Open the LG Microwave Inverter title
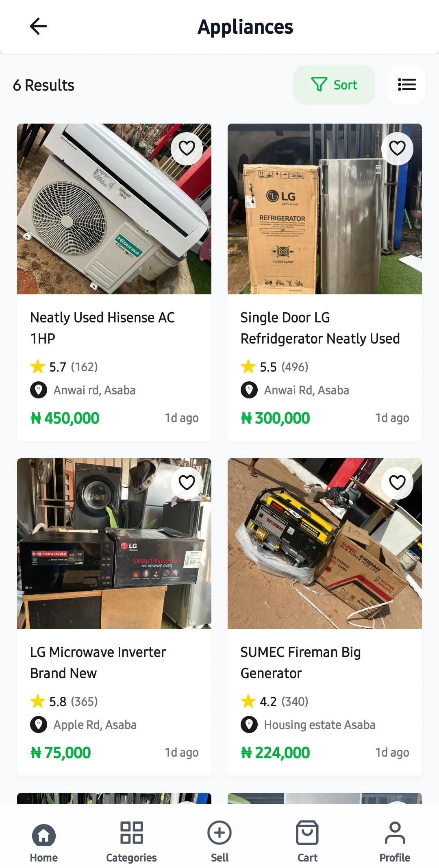Screen dimensions: 439x868 98,662
